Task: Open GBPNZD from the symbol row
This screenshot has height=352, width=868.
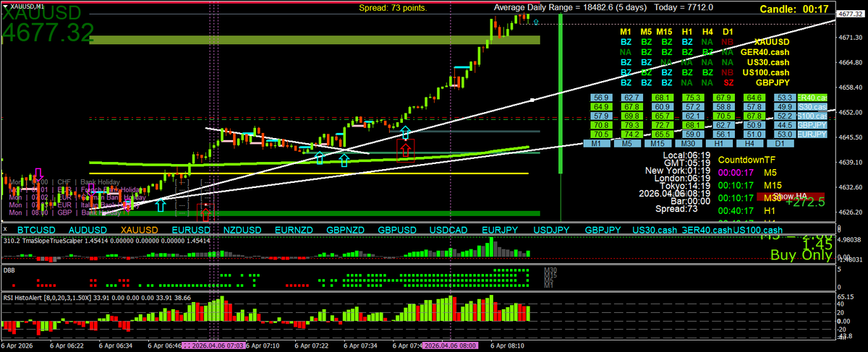Action: [345, 229]
